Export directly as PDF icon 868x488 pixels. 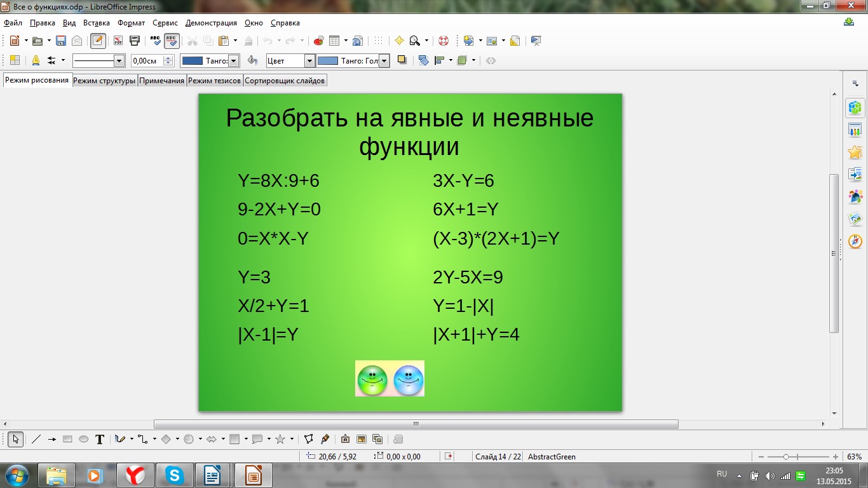tap(118, 41)
